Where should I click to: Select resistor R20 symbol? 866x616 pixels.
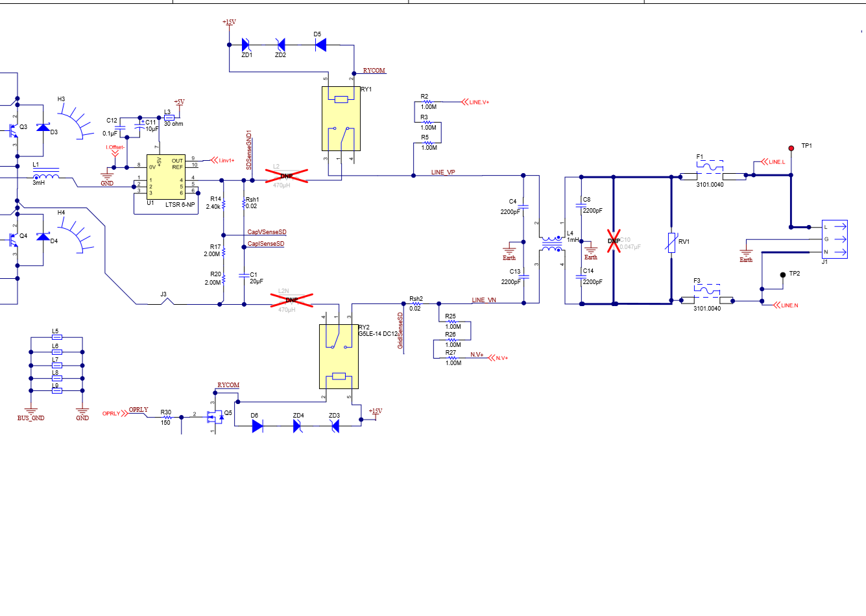223,279
